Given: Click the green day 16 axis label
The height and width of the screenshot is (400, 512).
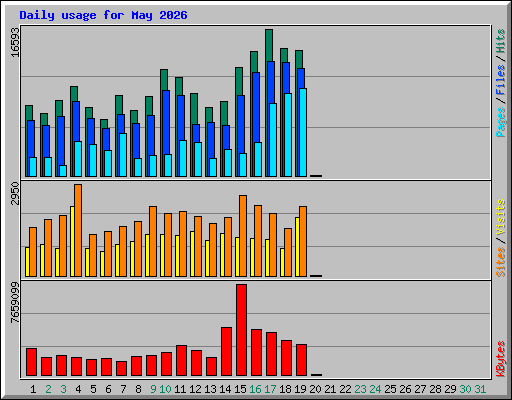Looking at the screenshot, I should click(x=255, y=389).
